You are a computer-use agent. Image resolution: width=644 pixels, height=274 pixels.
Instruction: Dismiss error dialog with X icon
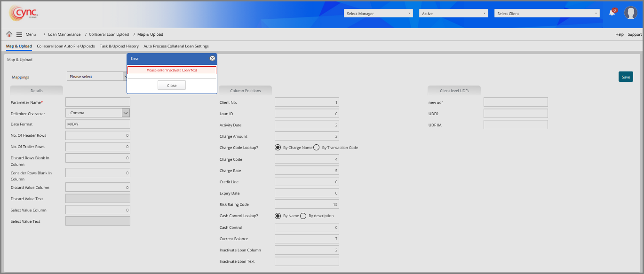(x=212, y=58)
